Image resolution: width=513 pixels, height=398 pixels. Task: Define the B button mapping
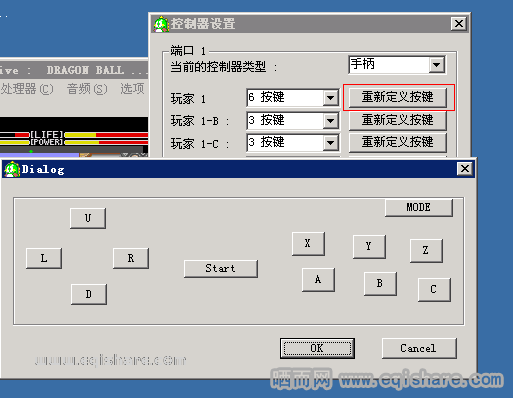(380, 284)
